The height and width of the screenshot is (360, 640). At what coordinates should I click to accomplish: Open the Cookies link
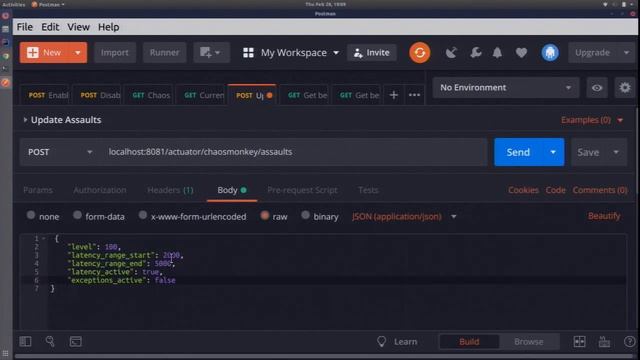[523, 190]
